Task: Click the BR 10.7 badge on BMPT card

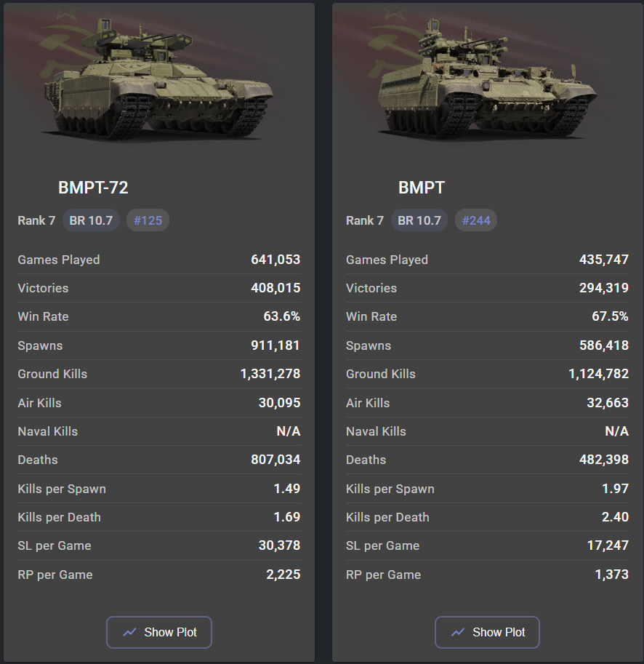Action: (x=419, y=220)
